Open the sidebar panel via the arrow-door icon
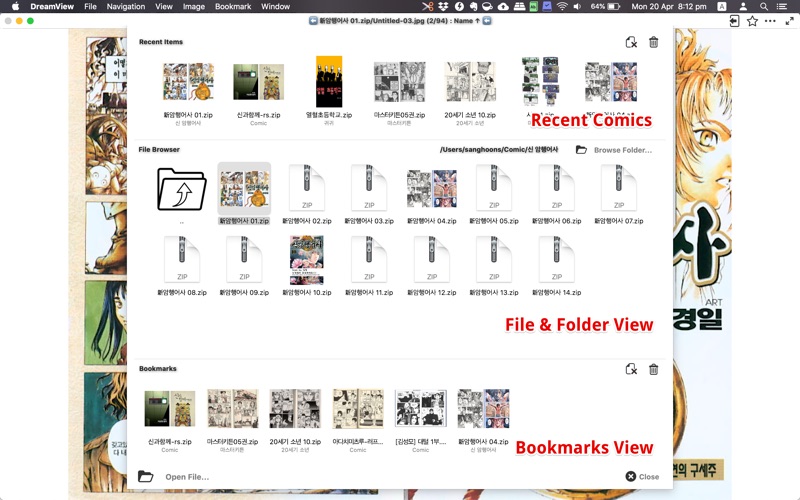The width and height of the screenshot is (800, 500). 734,21
